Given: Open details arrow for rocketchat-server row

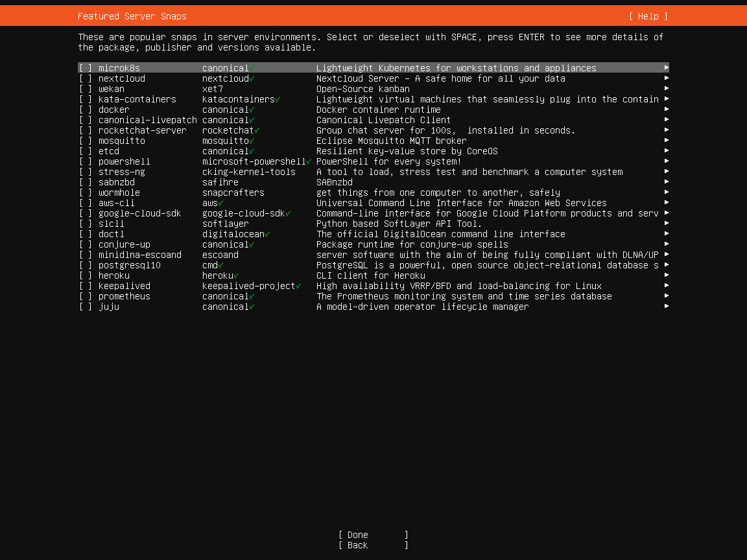Looking at the screenshot, I should tap(667, 130).
